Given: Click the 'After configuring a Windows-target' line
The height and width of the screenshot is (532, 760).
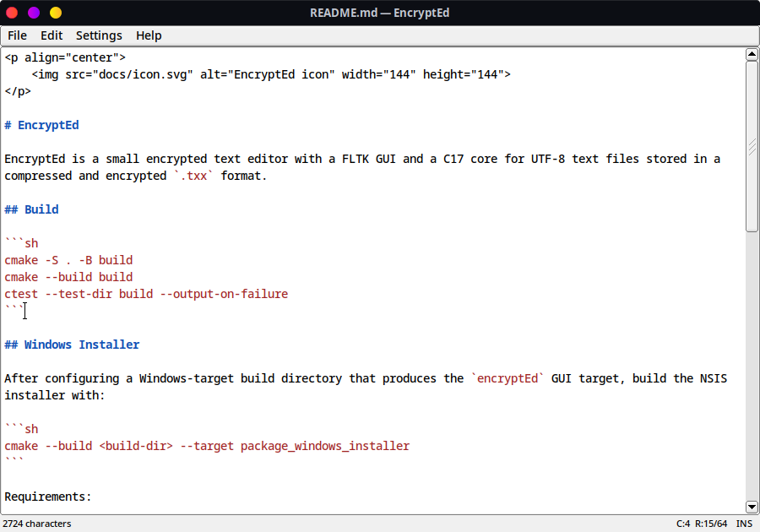Looking at the screenshot, I should click(366, 378).
